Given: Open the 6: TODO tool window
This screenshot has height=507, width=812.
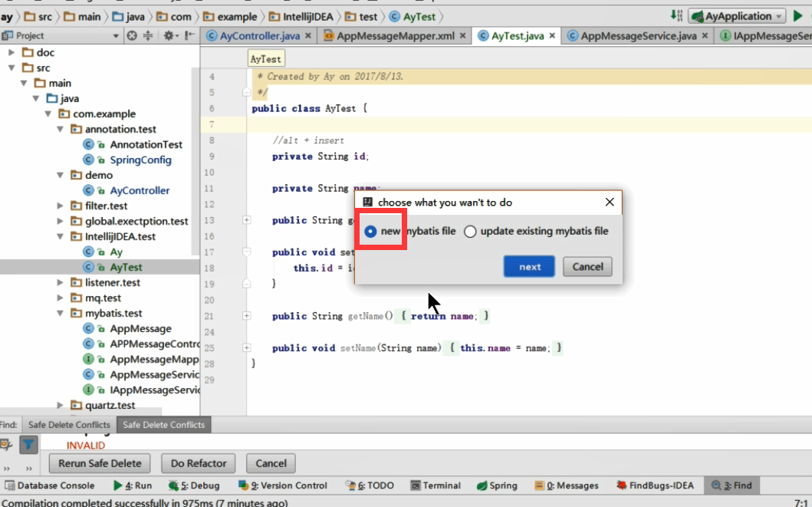Looking at the screenshot, I should pyautogui.click(x=370, y=486).
